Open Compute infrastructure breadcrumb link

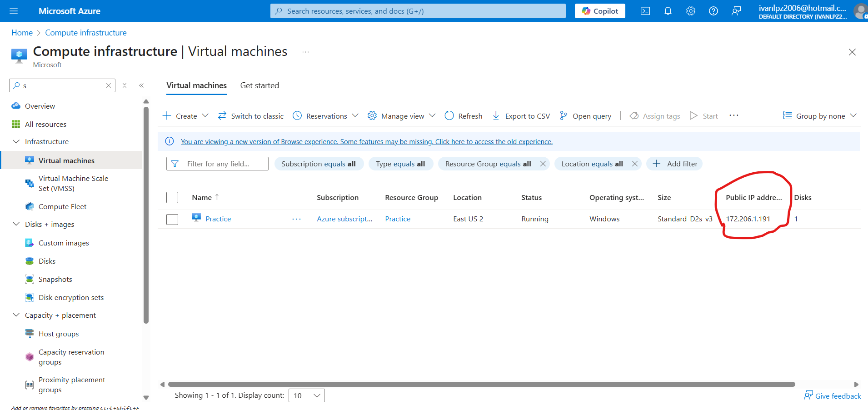(x=86, y=33)
